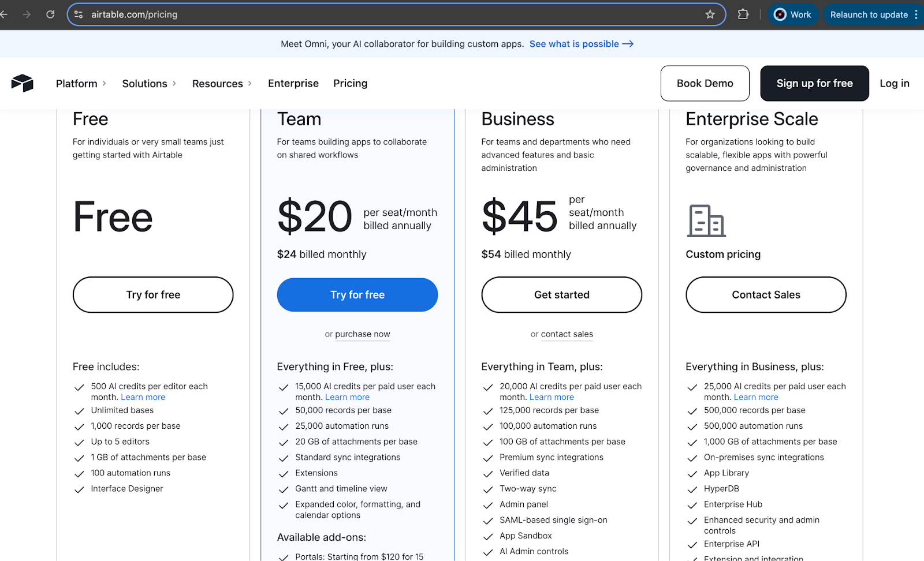Click 'Up to 5 editors' feature
Image resolution: width=924 pixels, height=561 pixels.
pyautogui.click(x=120, y=442)
